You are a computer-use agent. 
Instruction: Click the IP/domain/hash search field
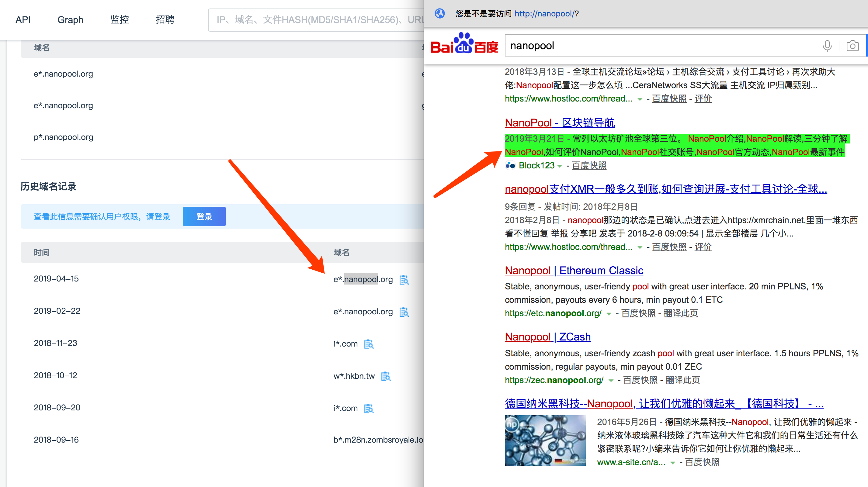pyautogui.click(x=316, y=20)
